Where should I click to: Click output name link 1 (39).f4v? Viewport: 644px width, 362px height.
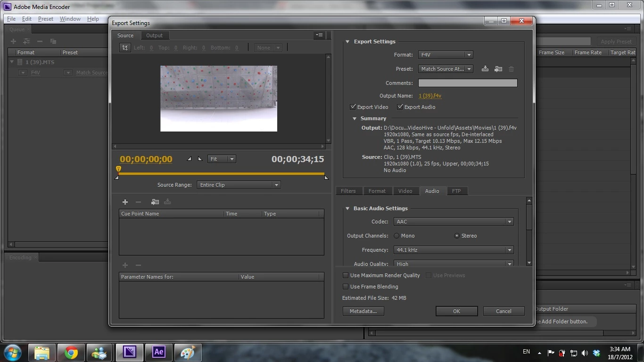(x=430, y=96)
